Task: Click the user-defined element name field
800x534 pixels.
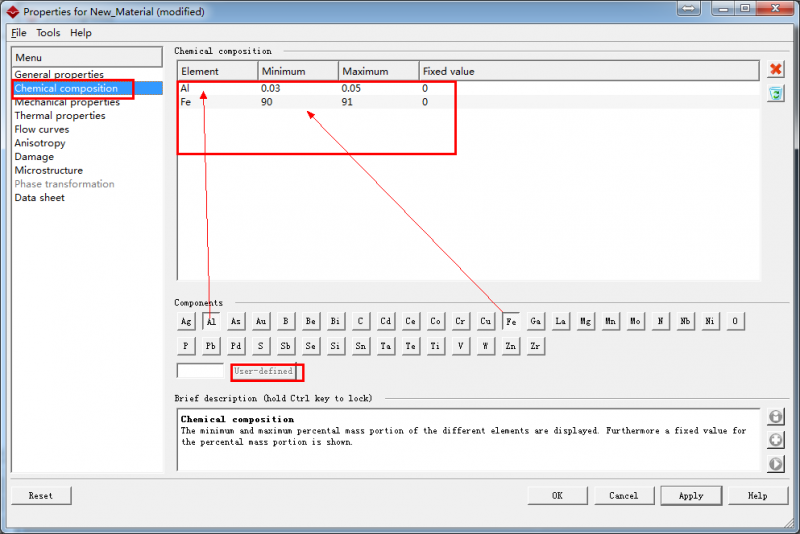Action: (x=200, y=371)
